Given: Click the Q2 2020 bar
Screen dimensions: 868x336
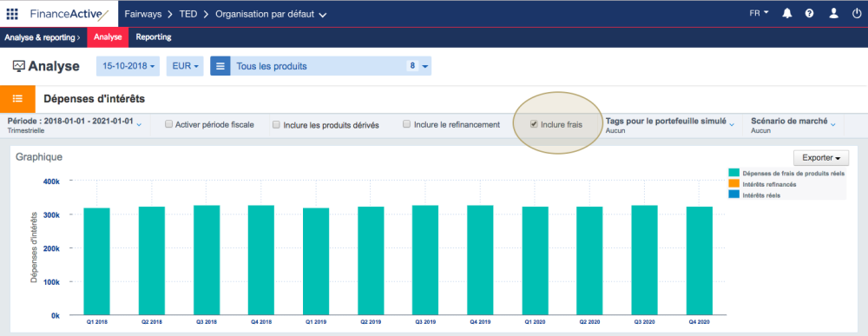Looking at the screenshot, I should [589, 260].
